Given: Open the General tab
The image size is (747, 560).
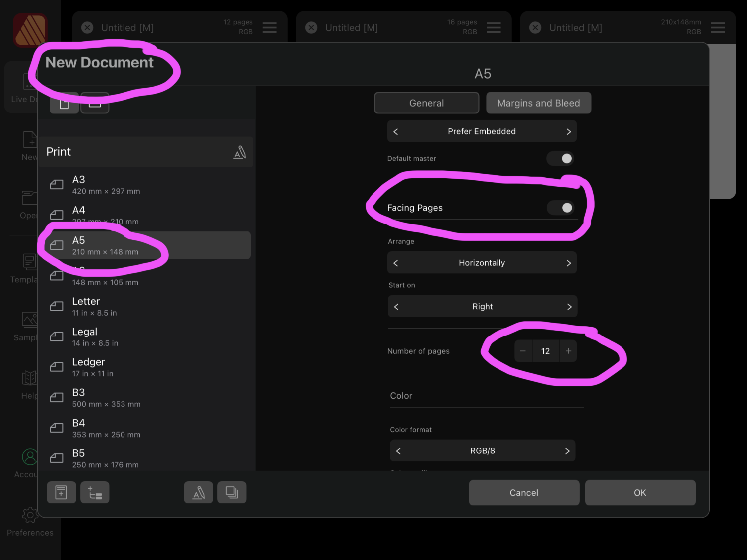Looking at the screenshot, I should tap(426, 103).
